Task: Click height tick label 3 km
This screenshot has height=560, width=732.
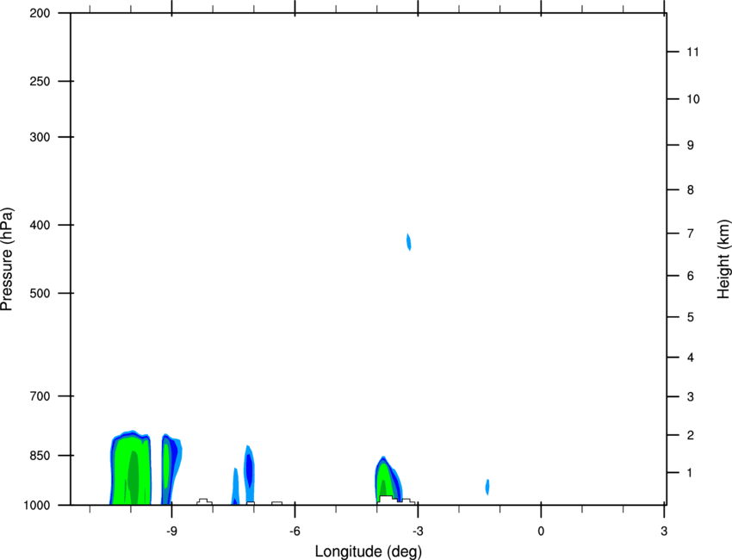Action: click(x=691, y=397)
